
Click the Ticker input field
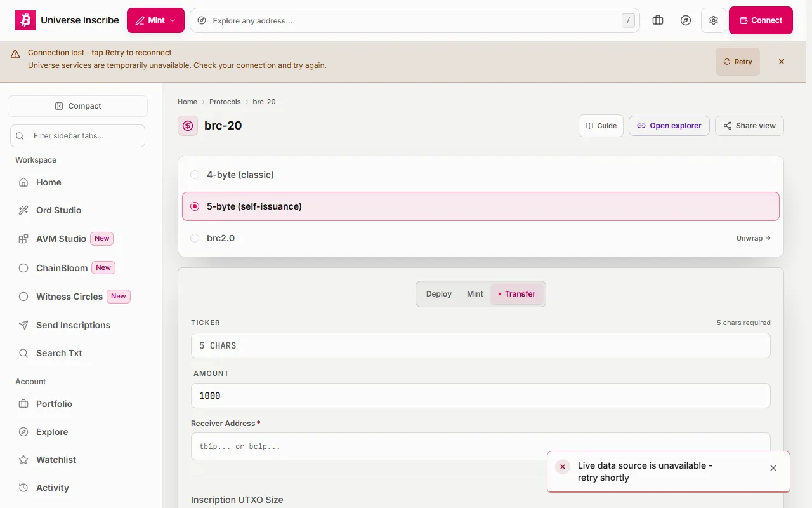[481, 345]
